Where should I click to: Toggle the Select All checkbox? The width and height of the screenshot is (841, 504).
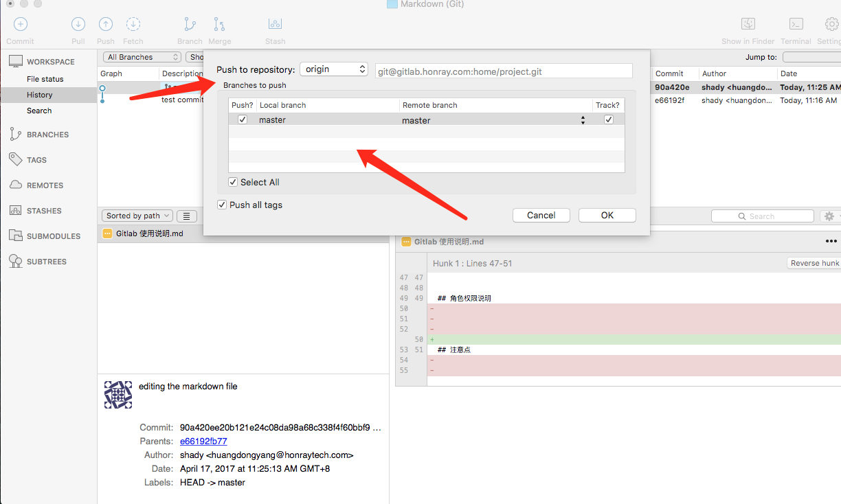pos(234,182)
